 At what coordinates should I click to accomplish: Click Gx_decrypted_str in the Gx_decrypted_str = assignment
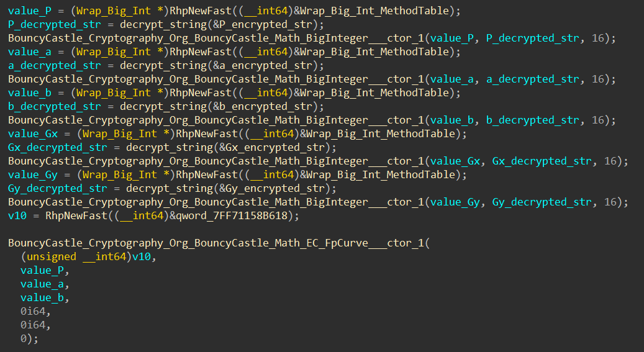[58, 148]
